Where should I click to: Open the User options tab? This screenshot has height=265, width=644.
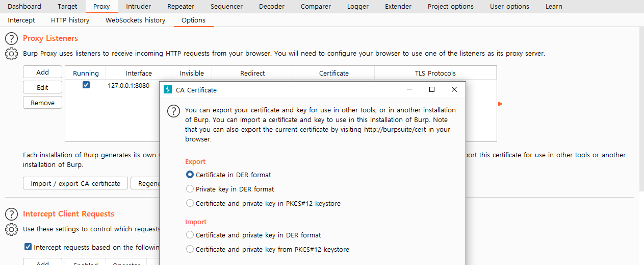[509, 7]
